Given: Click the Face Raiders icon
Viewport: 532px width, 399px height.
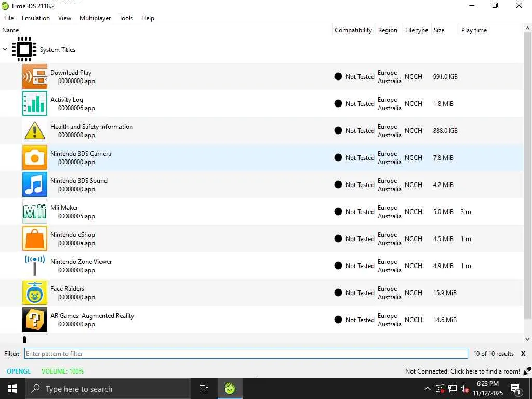Looking at the screenshot, I should coord(35,292).
